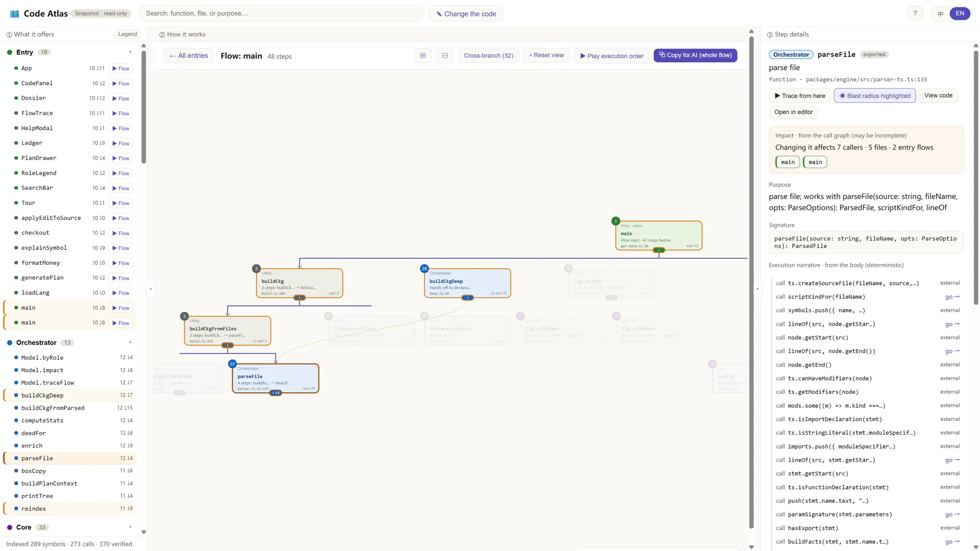Collapse the Orchestrator group
The width and height of the screenshot is (980, 551).
pyautogui.click(x=130, y=342)
